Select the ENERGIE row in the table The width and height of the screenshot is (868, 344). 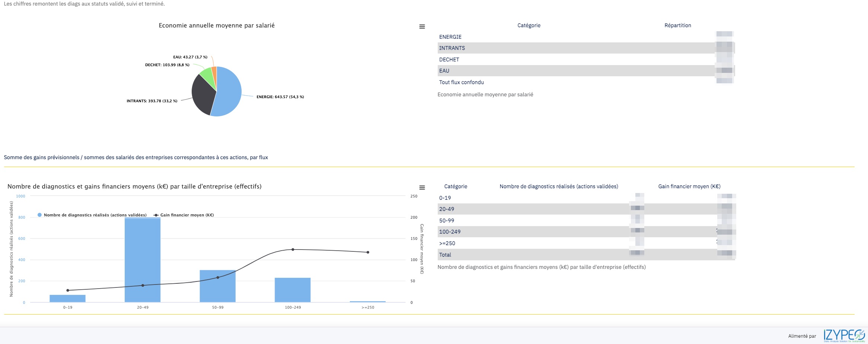(x=586, y=37)
